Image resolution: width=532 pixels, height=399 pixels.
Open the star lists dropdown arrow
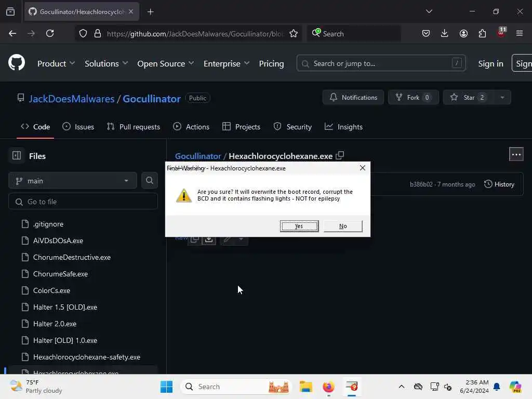click(502, 97)
